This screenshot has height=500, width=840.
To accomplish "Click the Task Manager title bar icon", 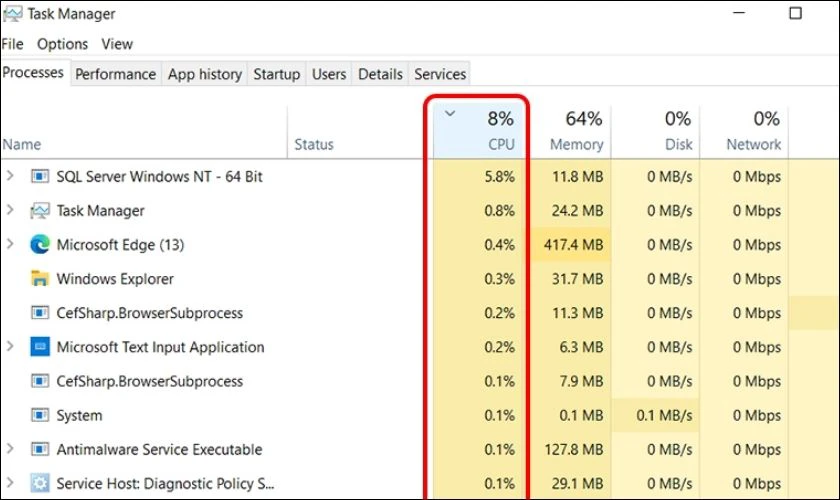I will 12,14.
